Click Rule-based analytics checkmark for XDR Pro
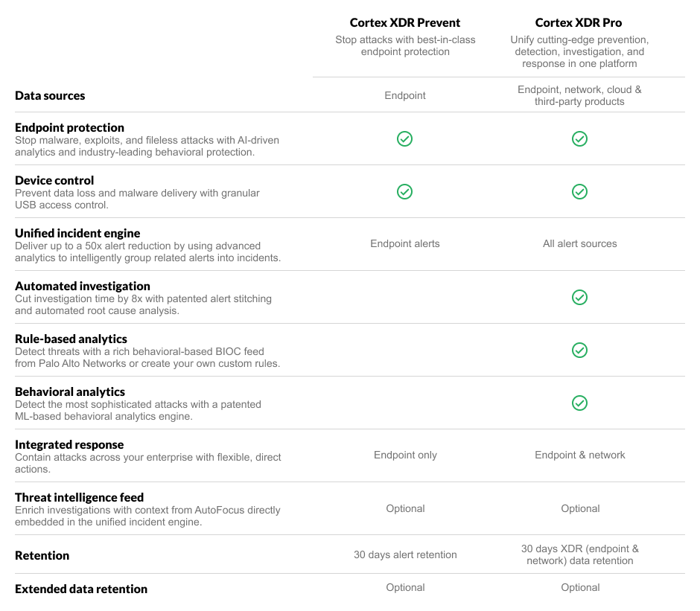This screenshot has width=700, height=611. (579, 351)
